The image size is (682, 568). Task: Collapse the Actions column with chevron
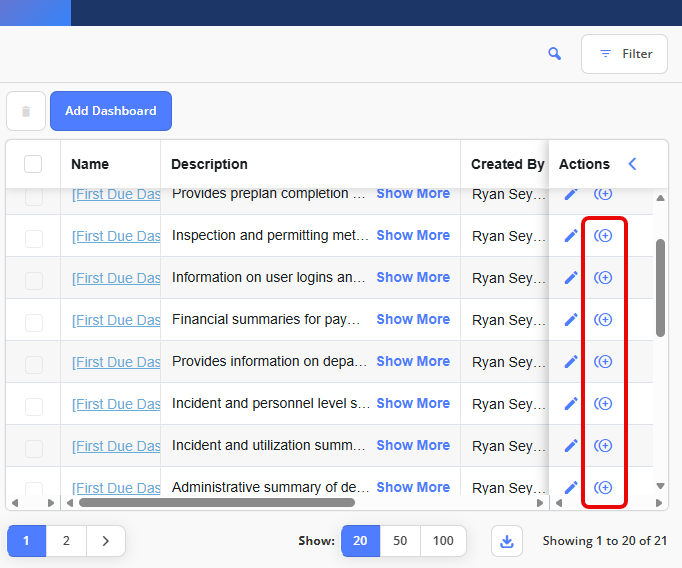pos(632,164)
